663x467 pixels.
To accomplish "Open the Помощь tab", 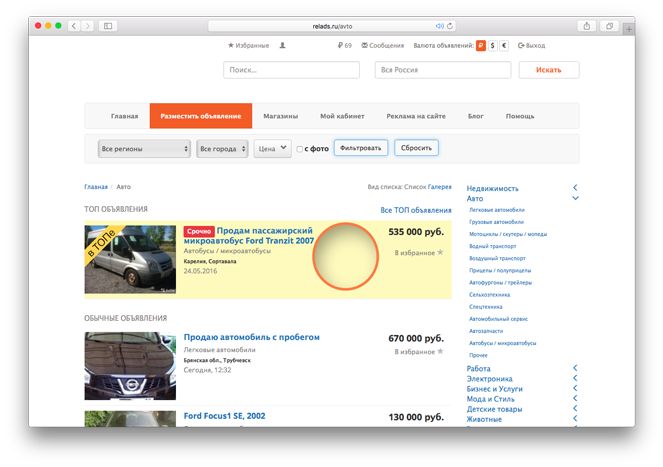I will point(520,116).
